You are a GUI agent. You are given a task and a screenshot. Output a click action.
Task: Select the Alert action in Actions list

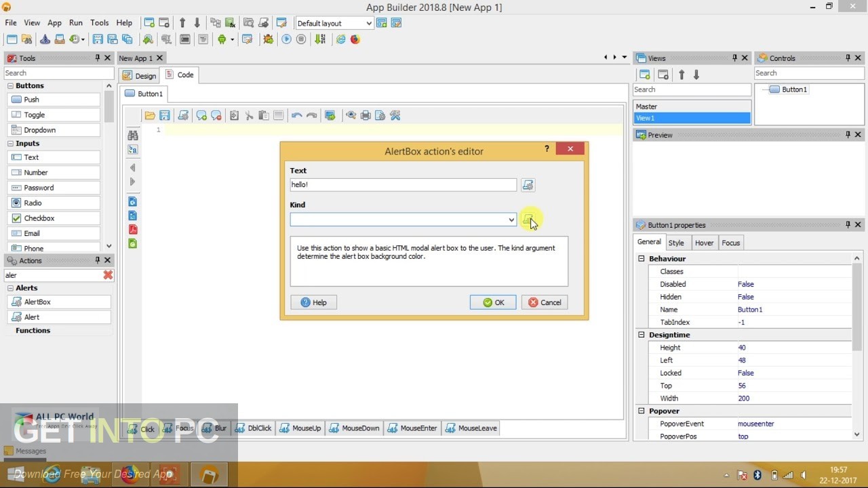(x=59, y=317)
